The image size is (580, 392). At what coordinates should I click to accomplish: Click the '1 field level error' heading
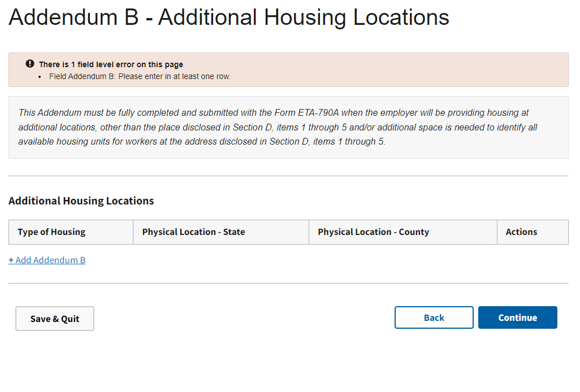pyautogui.click(x=111, y=64)
